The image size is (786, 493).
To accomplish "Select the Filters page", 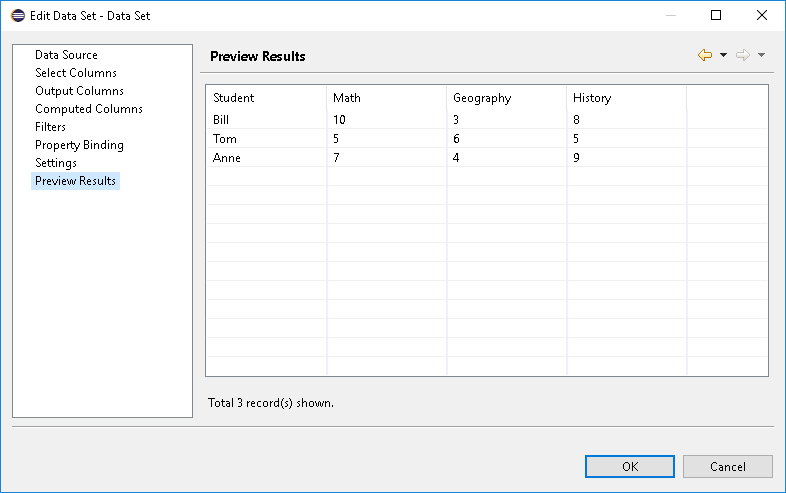I will point(50,127).
